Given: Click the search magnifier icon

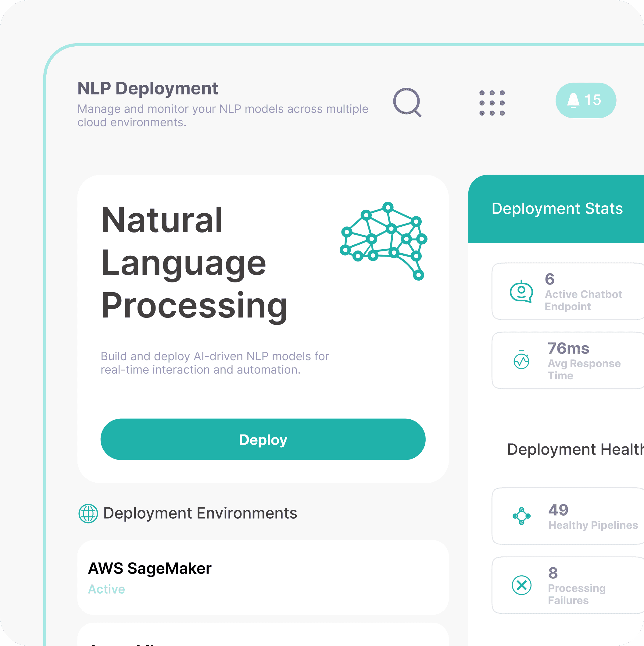Looking at the screenshot, I should (x=407, y=102).
